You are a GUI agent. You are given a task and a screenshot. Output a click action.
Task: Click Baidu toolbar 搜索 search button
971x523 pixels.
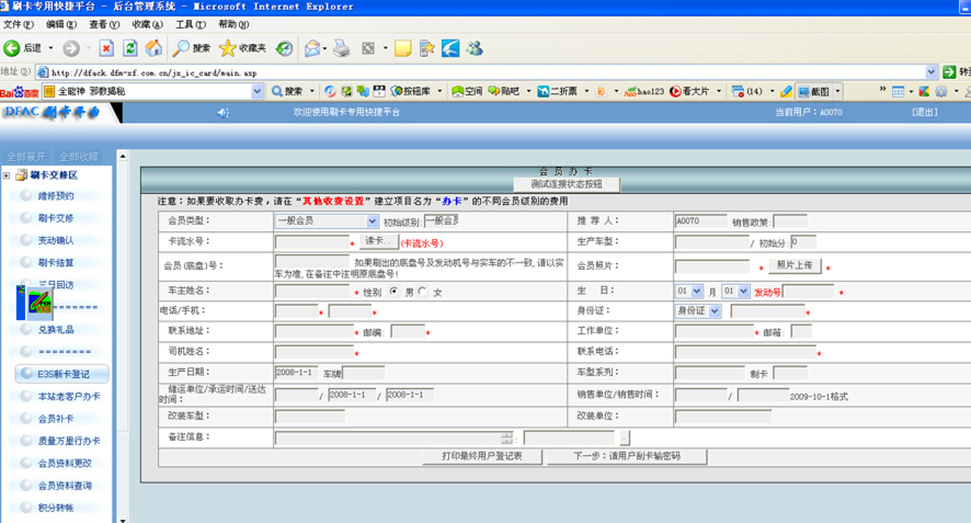[x=287, y=92]
